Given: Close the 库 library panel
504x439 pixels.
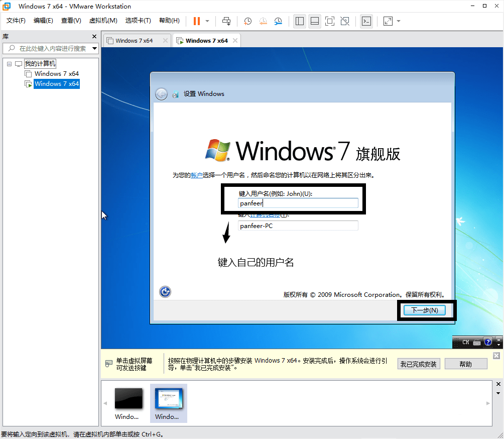Looking at the screenshot, I should pos(94,36).
